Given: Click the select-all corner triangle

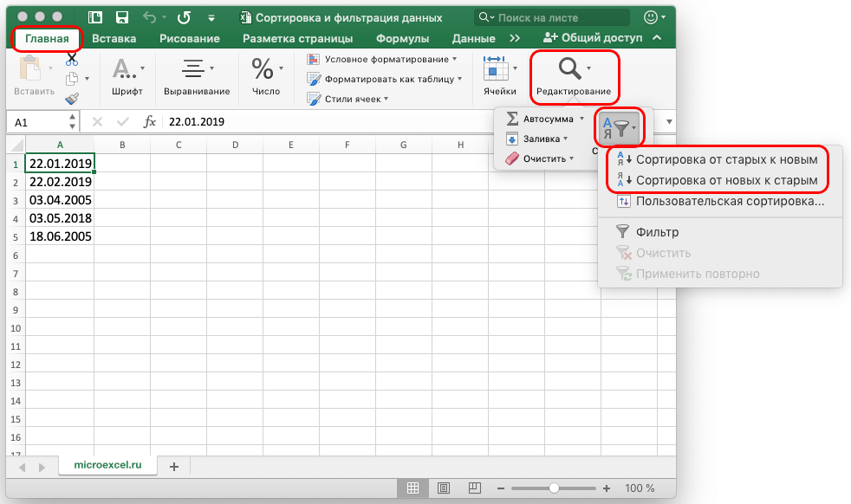Looking at the screenshot, I should (x=16, y=145).
